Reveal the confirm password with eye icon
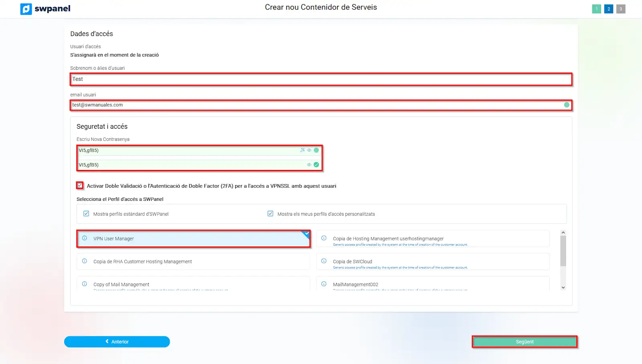The height and width of the screenshot is (364, 642). (x=309, y=165)
